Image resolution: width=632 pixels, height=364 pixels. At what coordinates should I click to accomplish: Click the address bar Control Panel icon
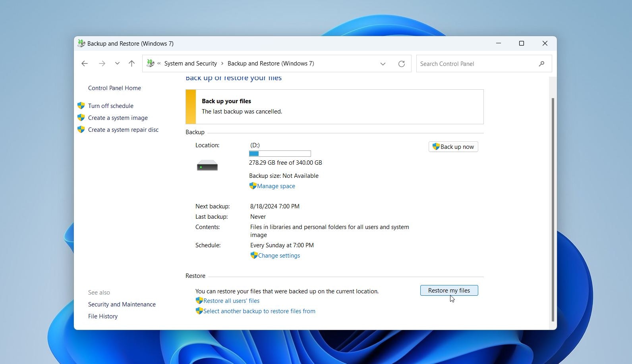coord(151,63)
